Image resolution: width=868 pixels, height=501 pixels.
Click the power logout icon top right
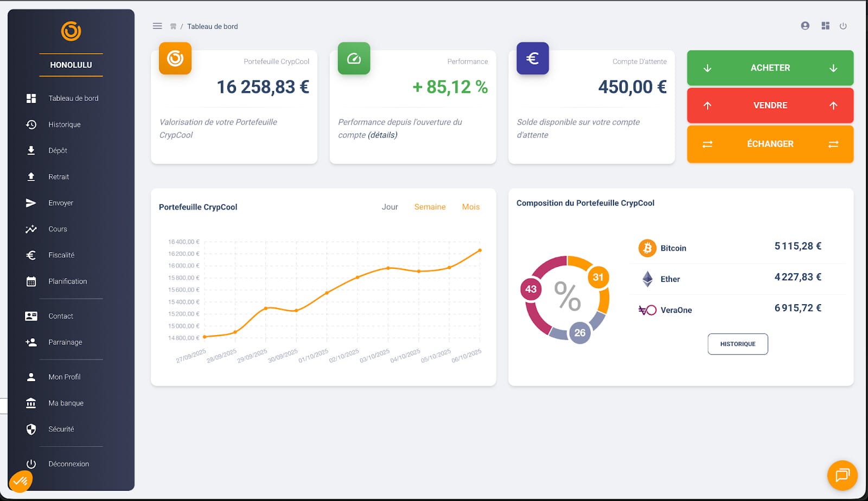[x=844, y=25]
